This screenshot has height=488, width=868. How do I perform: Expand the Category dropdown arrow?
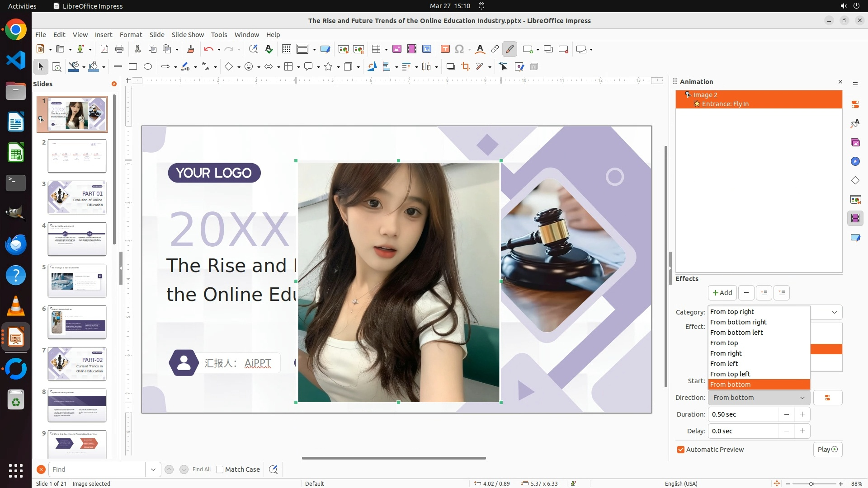[834, 312]
